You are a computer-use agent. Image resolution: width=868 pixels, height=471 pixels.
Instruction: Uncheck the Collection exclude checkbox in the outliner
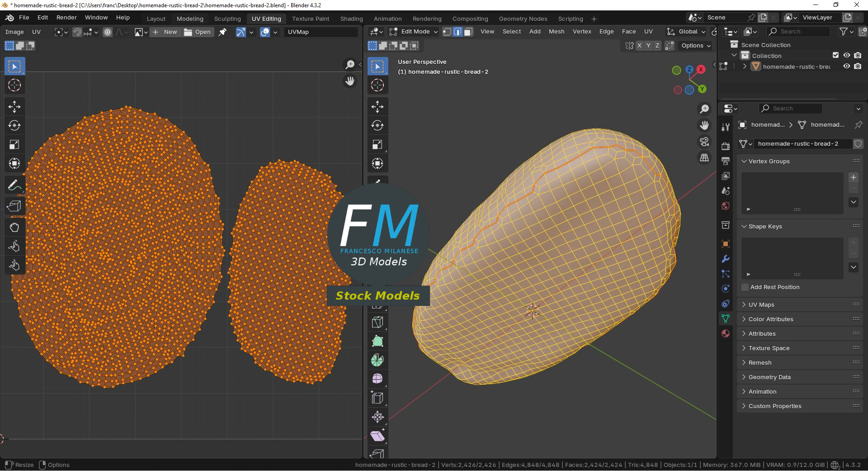pos(836,55)
